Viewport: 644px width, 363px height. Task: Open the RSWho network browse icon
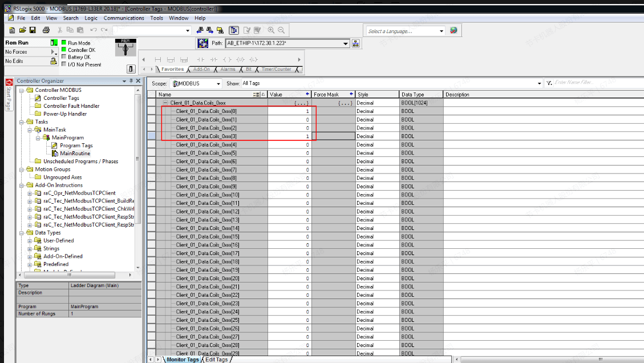point(355,43)
